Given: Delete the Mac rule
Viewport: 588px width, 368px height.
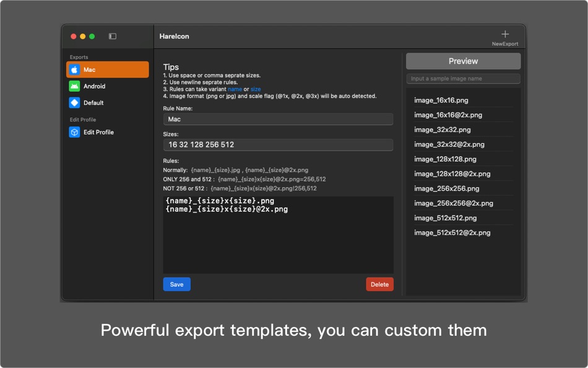Looking at the screenshot, I should [x=379, y=284].
